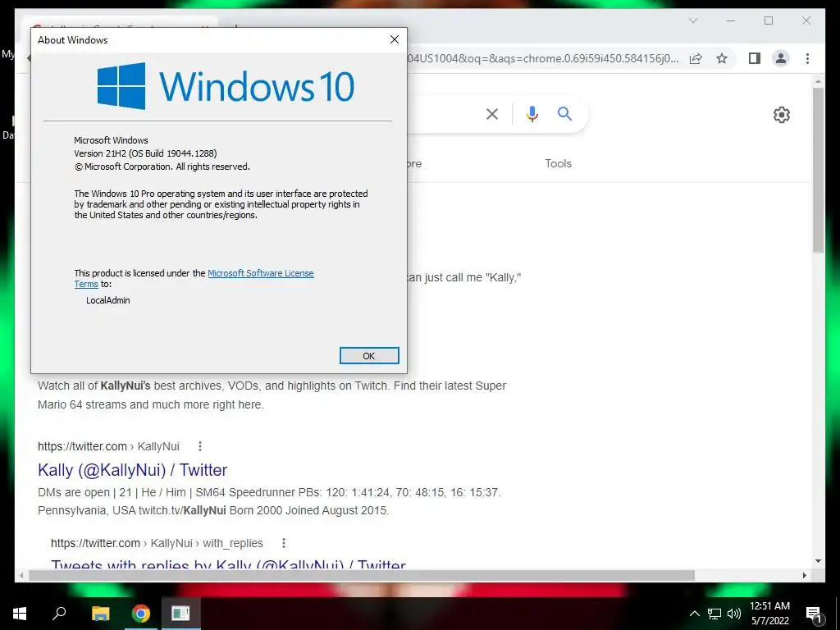Close the About Windows dialog
Image resolution: width=840 pixels, height=630 pixels.
pyautogui.click(x=395, y=39)
